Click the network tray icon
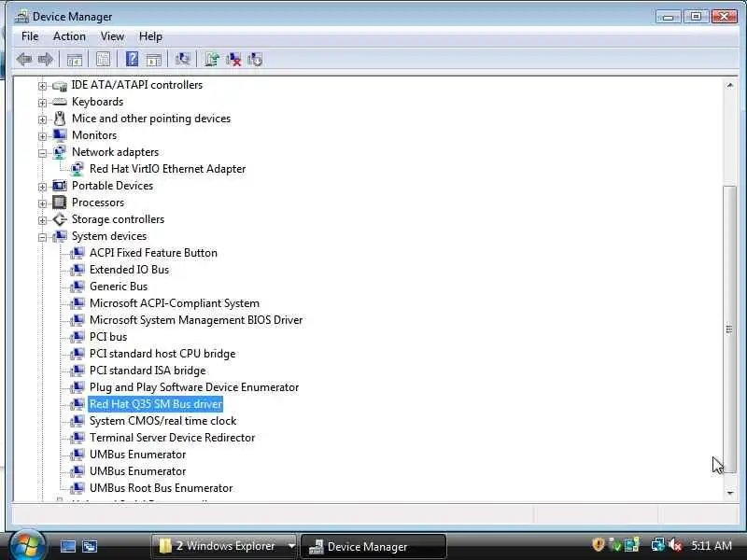Viewport: 747px width, 560px height. point(658,545)
